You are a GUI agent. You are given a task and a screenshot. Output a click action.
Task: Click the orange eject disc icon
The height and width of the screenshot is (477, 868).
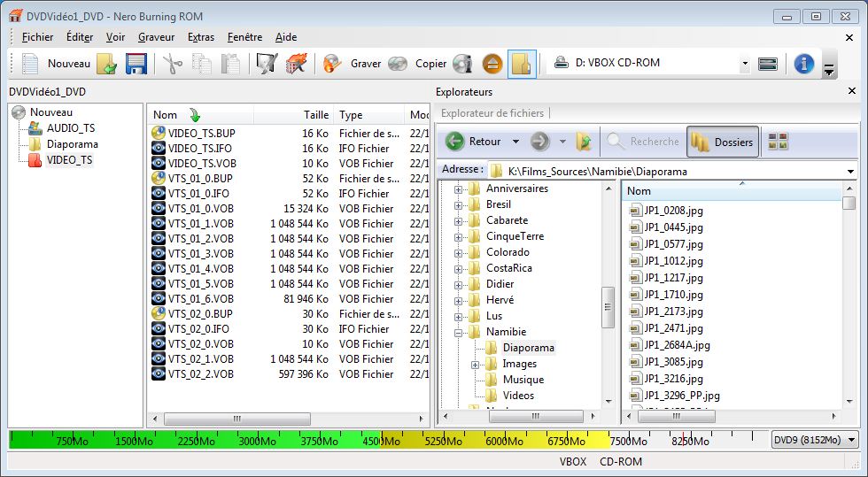click(493, 64)
